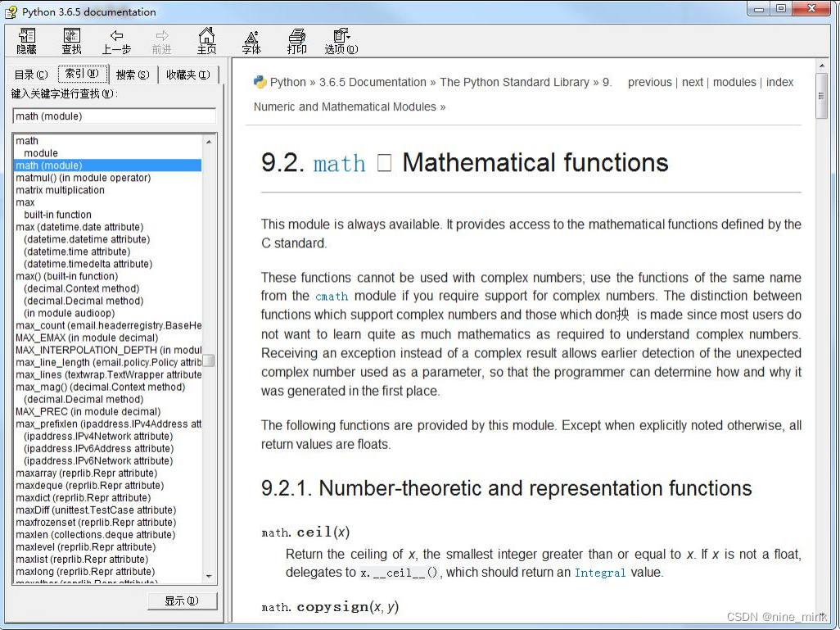Click the index navigation link
Image resolution: width=840 pixels, height=630 pixels.
779,82
